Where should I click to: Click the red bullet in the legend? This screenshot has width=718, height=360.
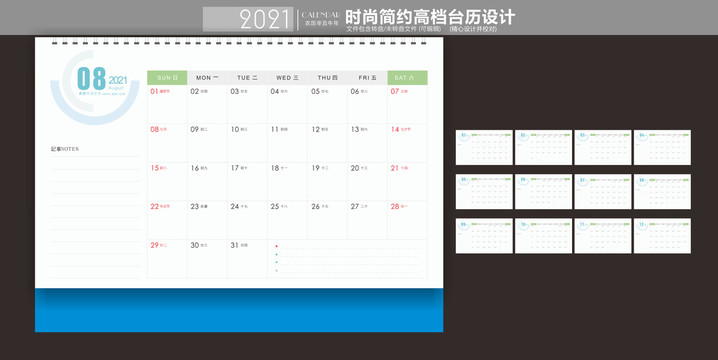tap(276, 246)
